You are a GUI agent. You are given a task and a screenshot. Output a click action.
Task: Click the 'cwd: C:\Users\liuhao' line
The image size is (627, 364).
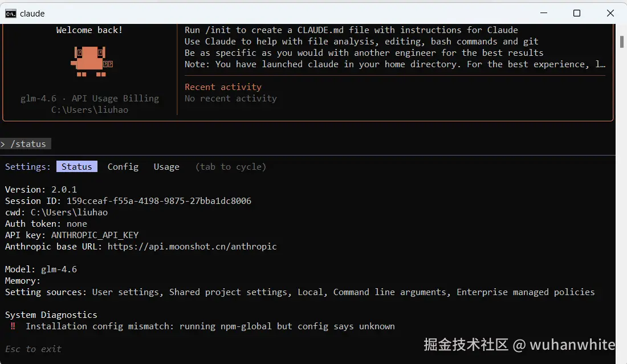click(56, 212)
